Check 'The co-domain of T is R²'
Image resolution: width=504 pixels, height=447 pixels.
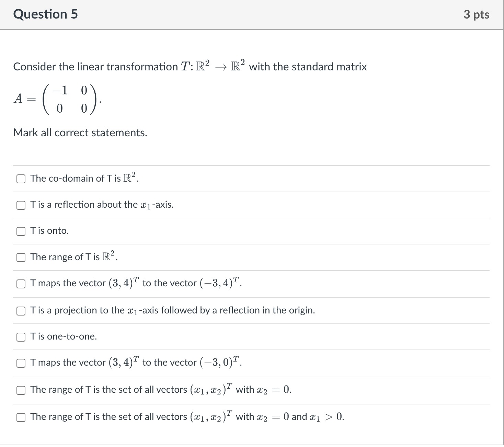(x=21, y=179)
